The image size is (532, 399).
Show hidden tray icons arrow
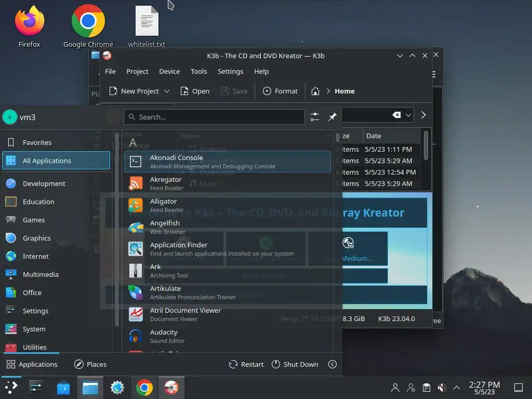click(457, 388)
